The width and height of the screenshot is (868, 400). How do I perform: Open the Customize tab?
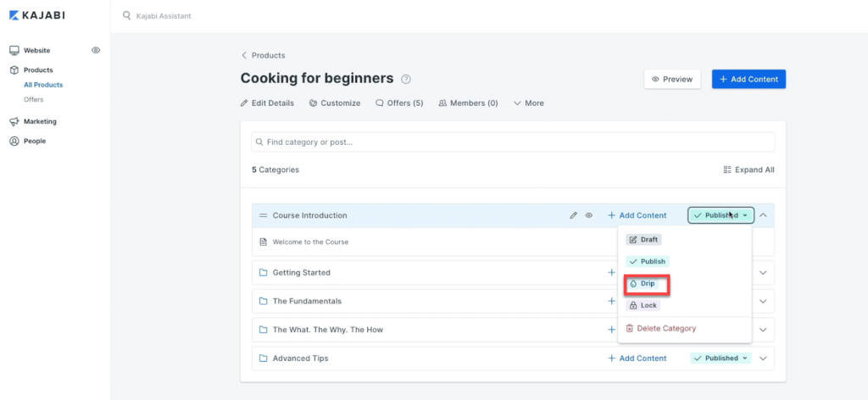click(x=335, y=103)
